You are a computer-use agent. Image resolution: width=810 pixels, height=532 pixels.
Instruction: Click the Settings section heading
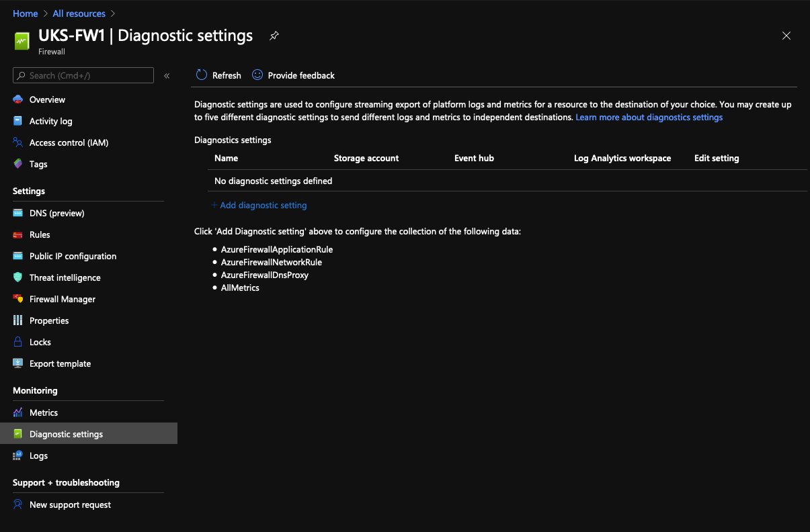click(29, 191)
